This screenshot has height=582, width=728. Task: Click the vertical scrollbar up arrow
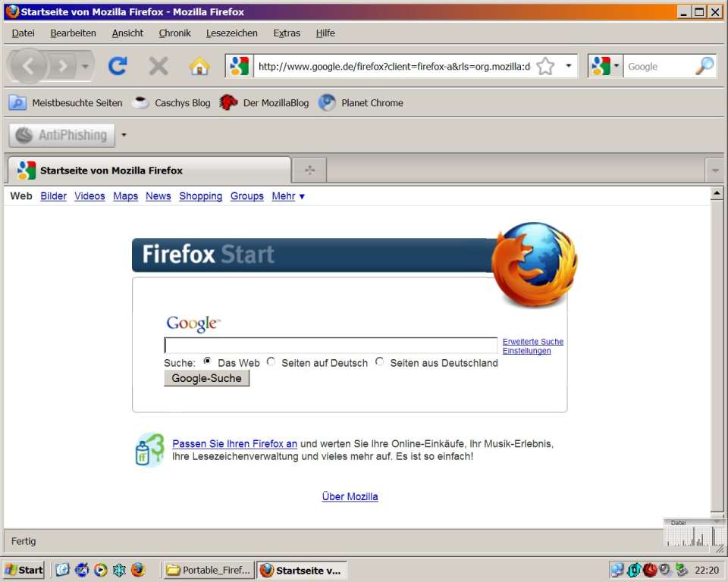(717, 193)
